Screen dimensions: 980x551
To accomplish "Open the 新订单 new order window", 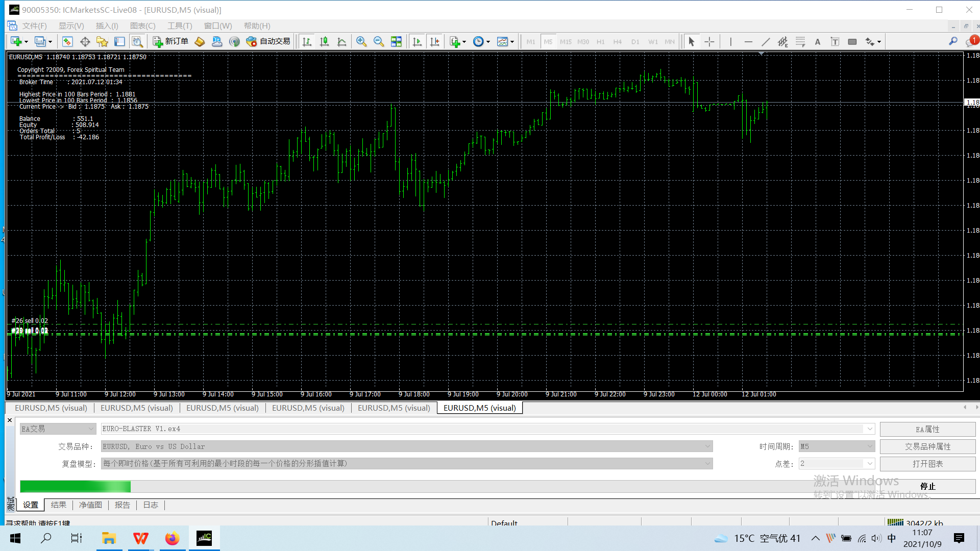I will click(171, 42).
